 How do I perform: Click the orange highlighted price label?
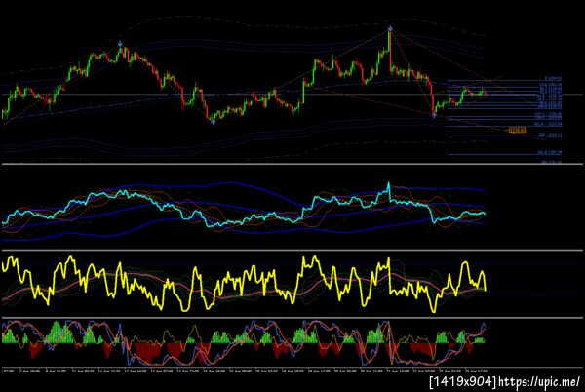(518, 130)
